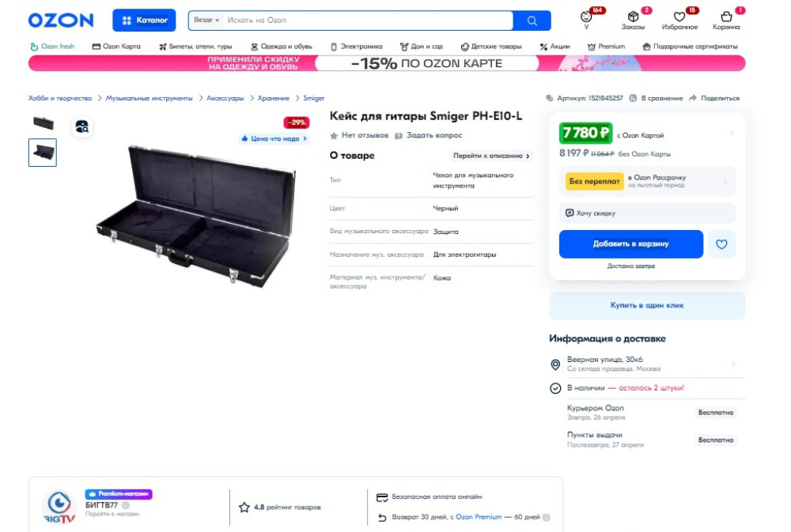Open the Каталог button
Screen dimensions: 791x532
pyautogui.click(x=144, y=21)
